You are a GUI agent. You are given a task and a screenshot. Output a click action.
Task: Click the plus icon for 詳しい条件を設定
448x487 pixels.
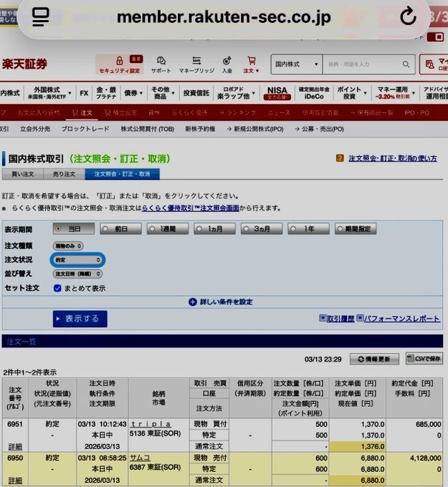pyautogui.click(x=193, y=302)
